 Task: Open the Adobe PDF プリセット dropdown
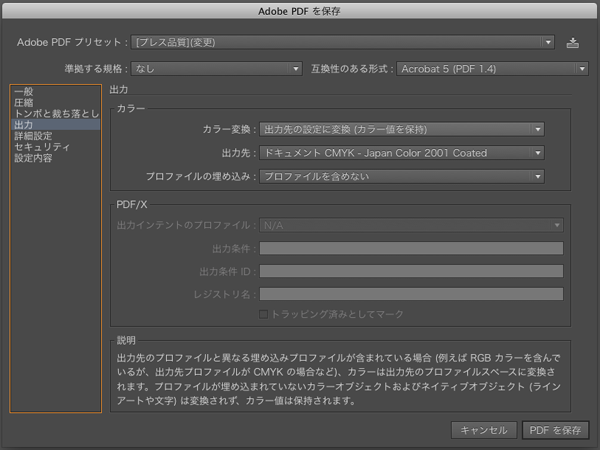[342, 42]
